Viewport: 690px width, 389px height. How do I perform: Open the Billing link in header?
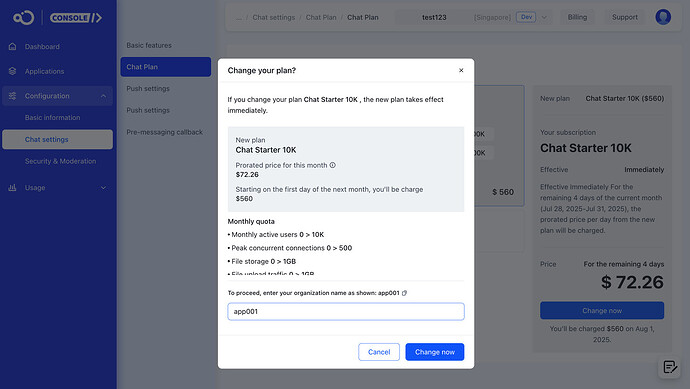click(577, 17)
